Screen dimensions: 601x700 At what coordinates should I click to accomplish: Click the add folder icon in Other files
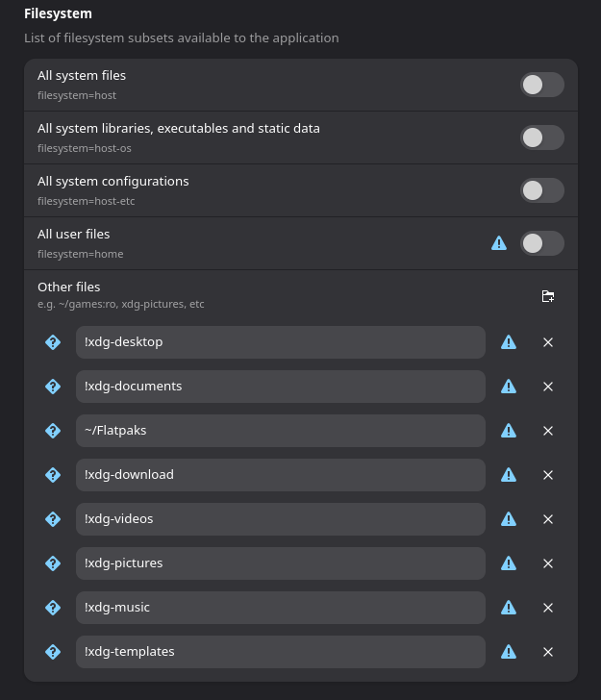point(548,296)
